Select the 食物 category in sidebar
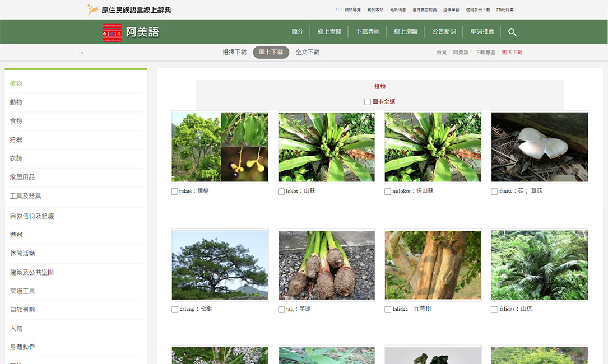Viewport: 608px width, 364px height. tap(16, 121)
